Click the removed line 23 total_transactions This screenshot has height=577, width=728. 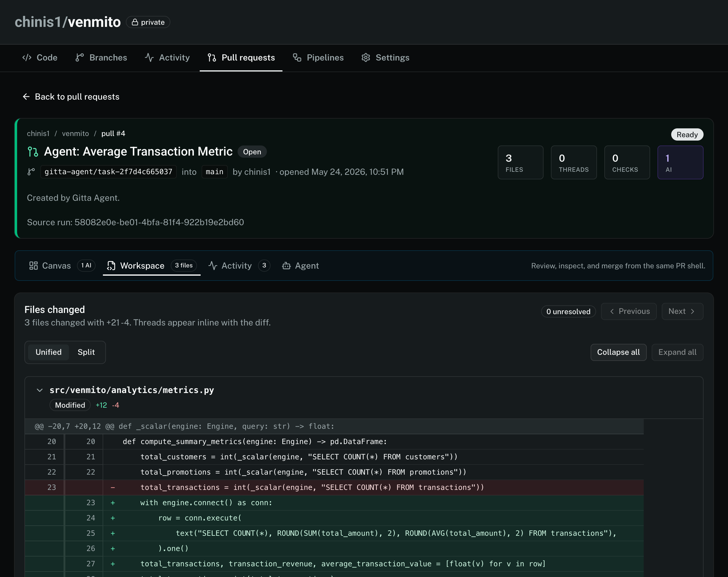pos(334,487)
